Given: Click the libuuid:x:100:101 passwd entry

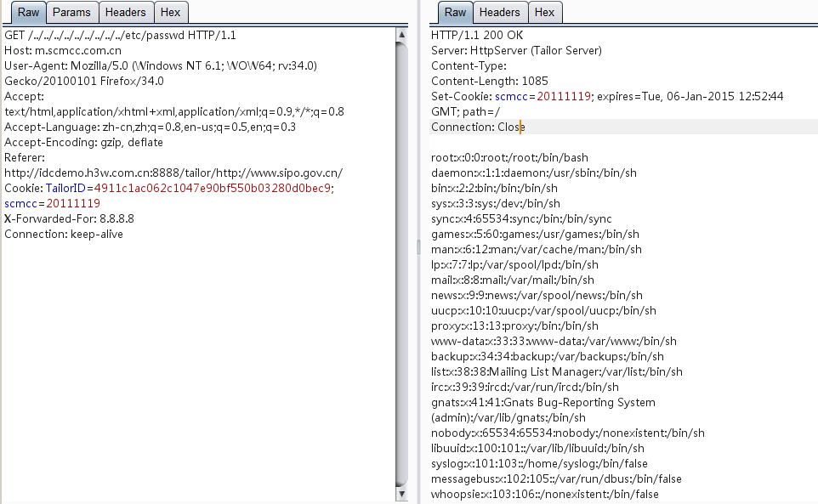Looking at the screenshot, I should click(x=537, y=448).
